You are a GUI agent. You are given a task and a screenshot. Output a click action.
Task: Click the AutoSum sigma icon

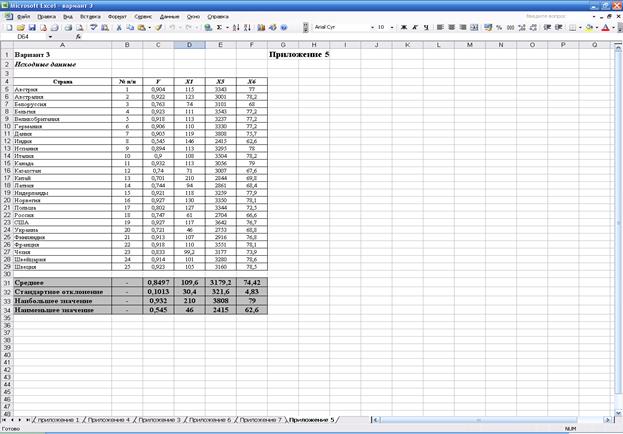point(219,27)
